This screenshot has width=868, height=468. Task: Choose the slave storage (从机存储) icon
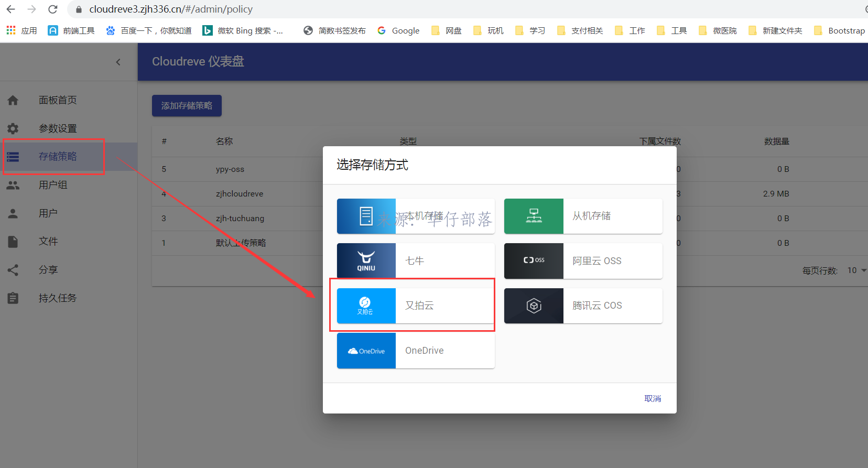(x=534, y=216)
